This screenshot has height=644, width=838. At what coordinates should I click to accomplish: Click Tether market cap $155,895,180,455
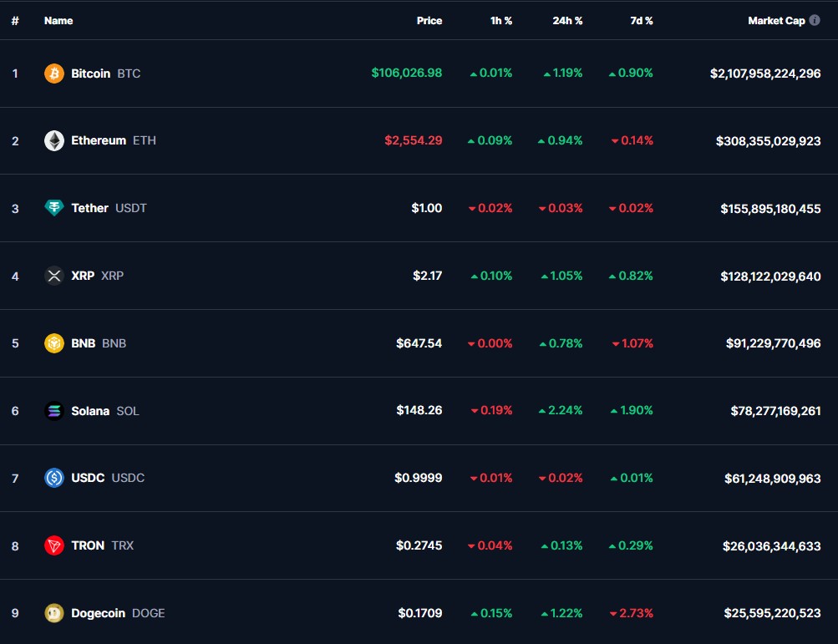(770, 209)
